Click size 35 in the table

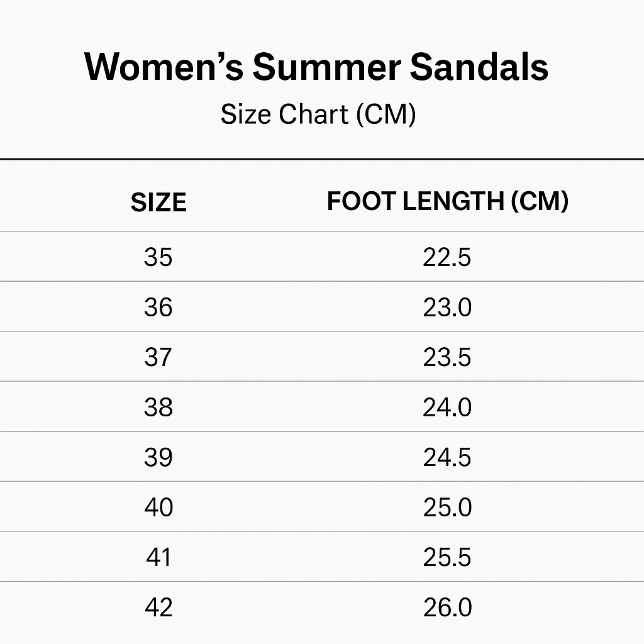pos(158,257)
